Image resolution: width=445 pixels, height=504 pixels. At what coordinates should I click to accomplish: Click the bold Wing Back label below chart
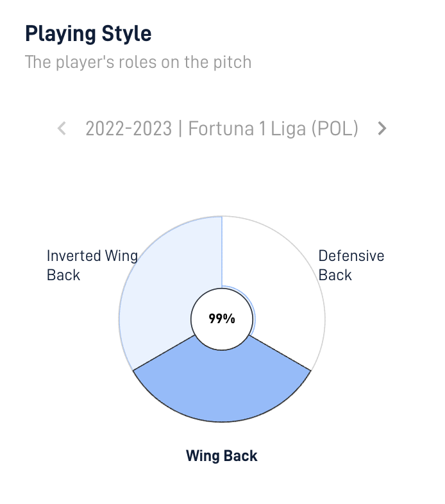pyautogui.click(x=221, y=456)
